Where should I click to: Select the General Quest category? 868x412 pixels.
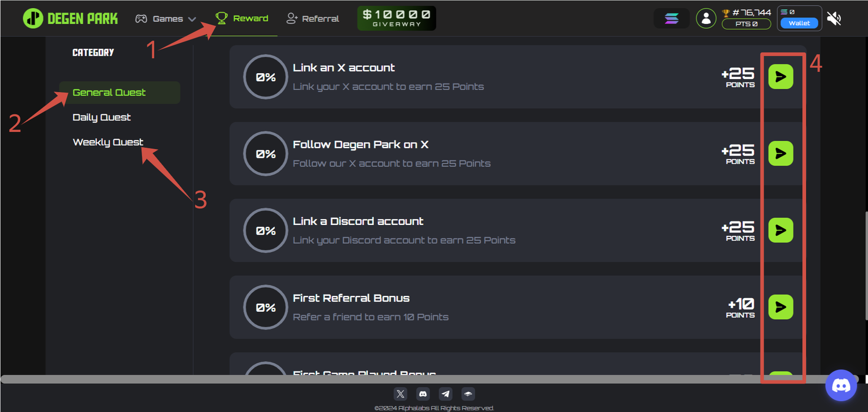click(109, 93)
